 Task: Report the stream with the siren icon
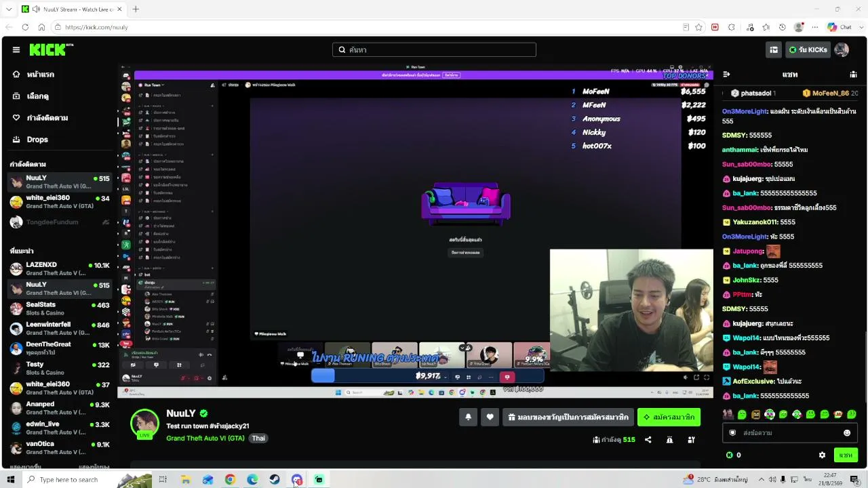669,440
